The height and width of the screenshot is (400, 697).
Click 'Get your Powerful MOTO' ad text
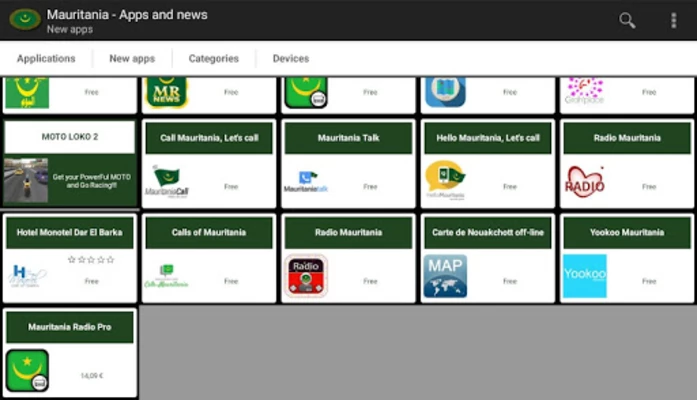pyautogui.click(x=92, y=181)
